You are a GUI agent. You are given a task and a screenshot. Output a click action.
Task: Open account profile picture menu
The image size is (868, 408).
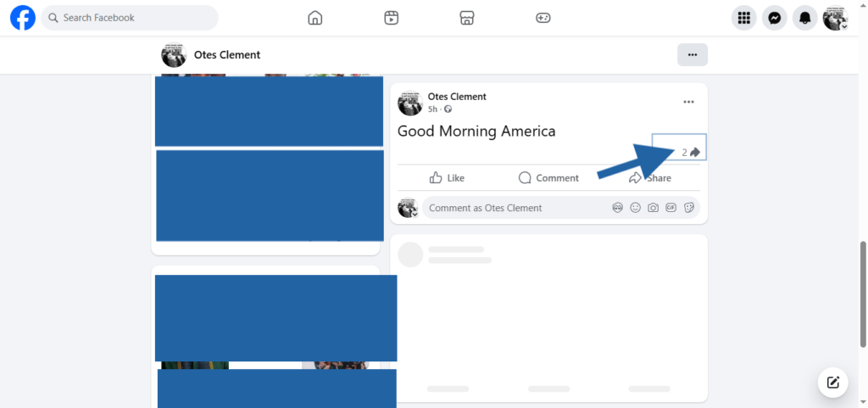[835, 18]
